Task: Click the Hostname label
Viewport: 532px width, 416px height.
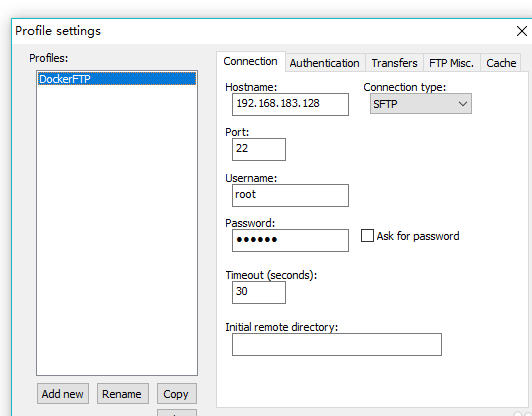Action: click(251, 87)
